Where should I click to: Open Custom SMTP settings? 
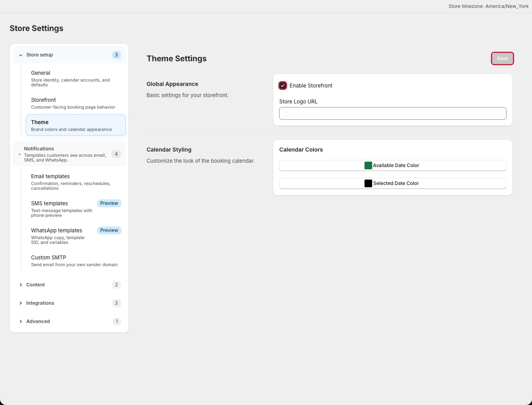tap(76, 261)
